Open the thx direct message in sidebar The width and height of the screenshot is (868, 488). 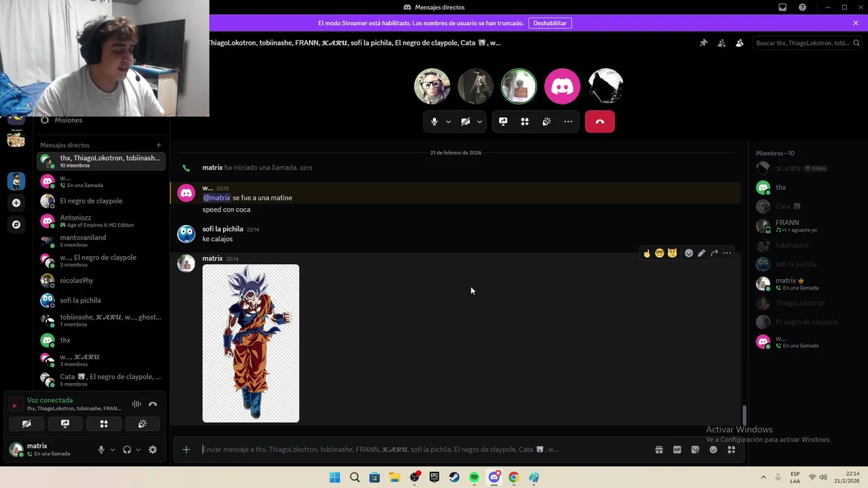[x=100, y=340]
